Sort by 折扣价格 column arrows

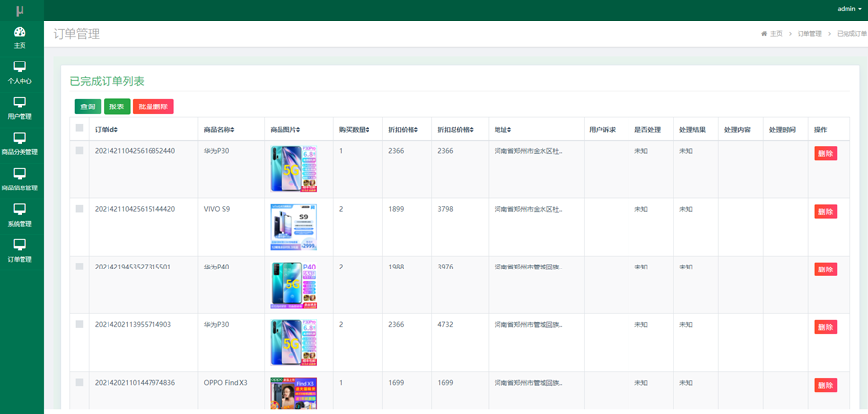416,130
